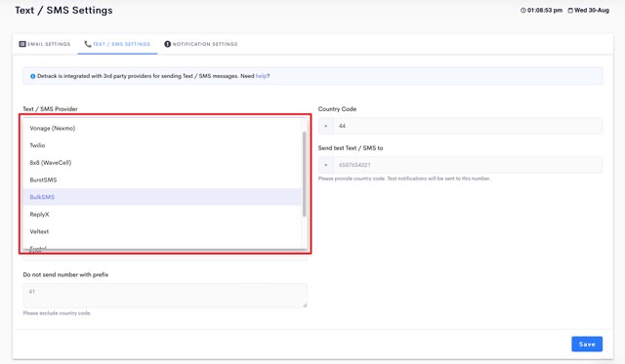Viewport: 625px width, 364px height.
Task: Click the clock icon beside the time
Action: pyautogui.click(x=523, y=11)
